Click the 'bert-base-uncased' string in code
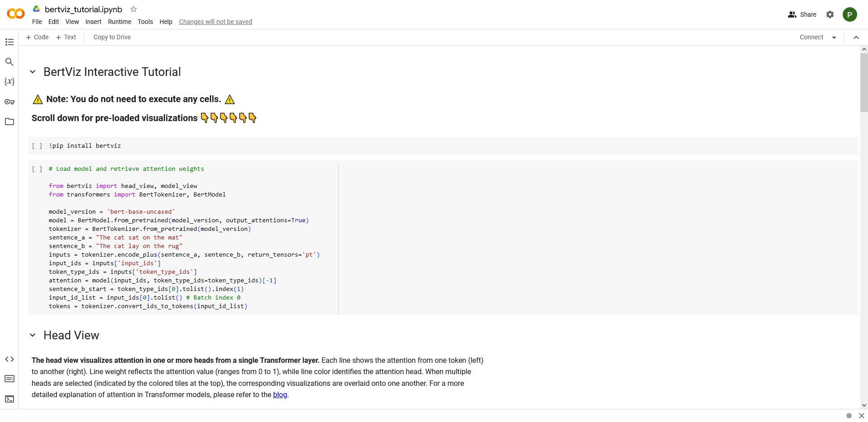This screenshot has width=868, height=422. pyautogui.click(x=141, y=211)
